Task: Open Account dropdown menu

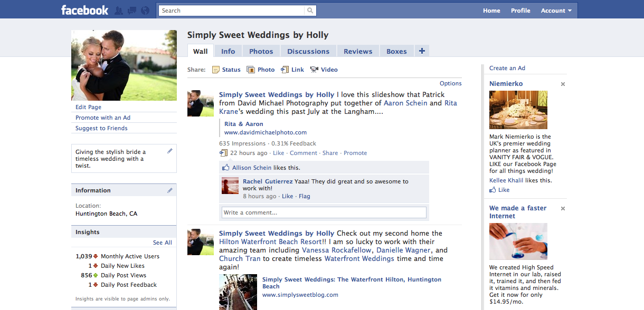Action: [x=556, y=11]
